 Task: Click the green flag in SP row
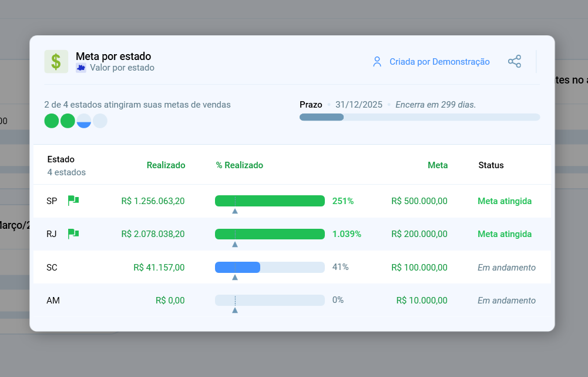73,201
